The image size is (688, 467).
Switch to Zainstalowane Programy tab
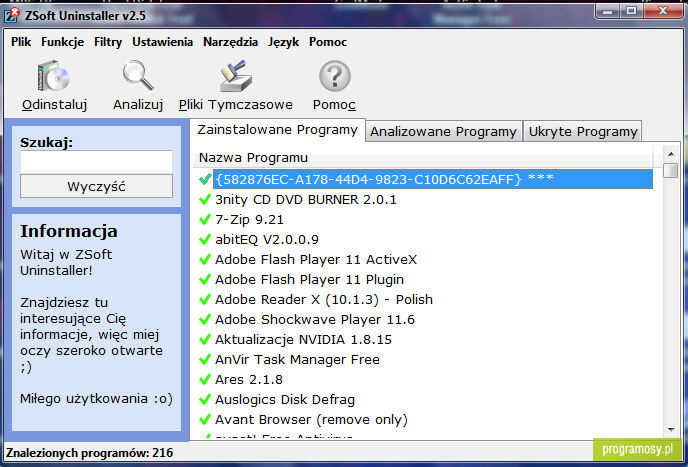(x=277, y=130)
